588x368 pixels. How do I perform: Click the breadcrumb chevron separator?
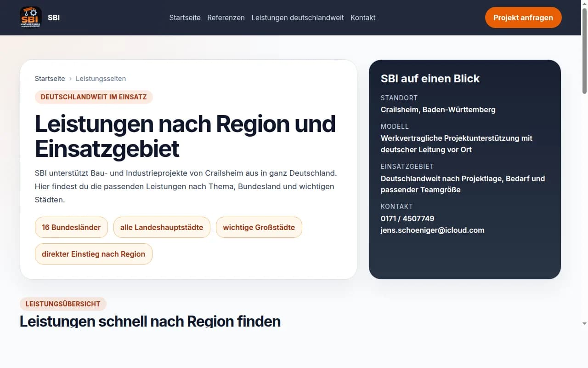tap(70, 79)
